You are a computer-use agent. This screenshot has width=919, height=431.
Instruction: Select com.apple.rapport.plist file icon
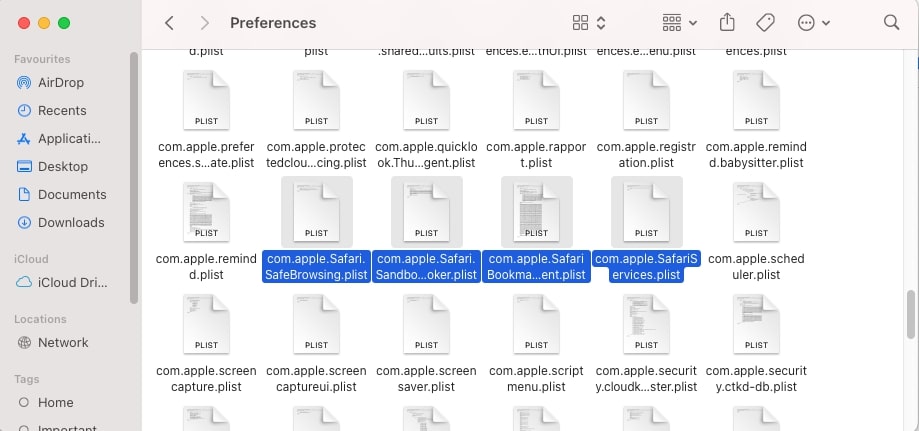pyautogui.click(x=536, y=100)
